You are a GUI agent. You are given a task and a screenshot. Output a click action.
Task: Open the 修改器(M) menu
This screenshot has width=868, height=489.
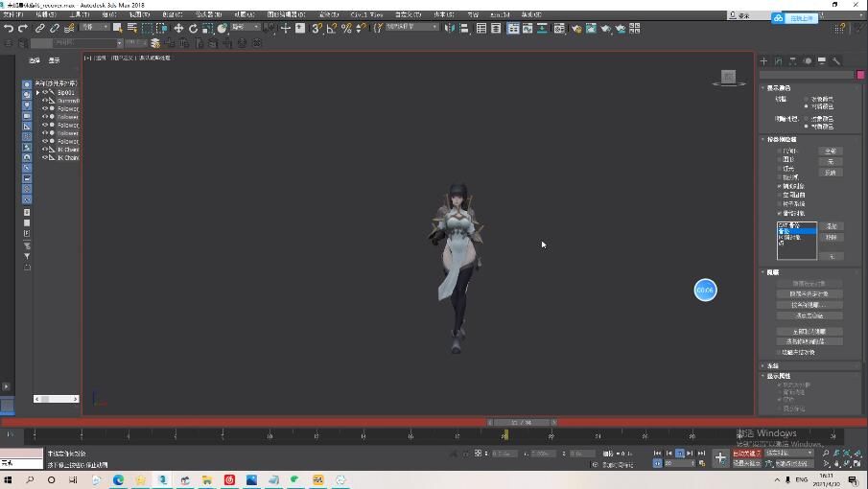click(x=208, y=14)
